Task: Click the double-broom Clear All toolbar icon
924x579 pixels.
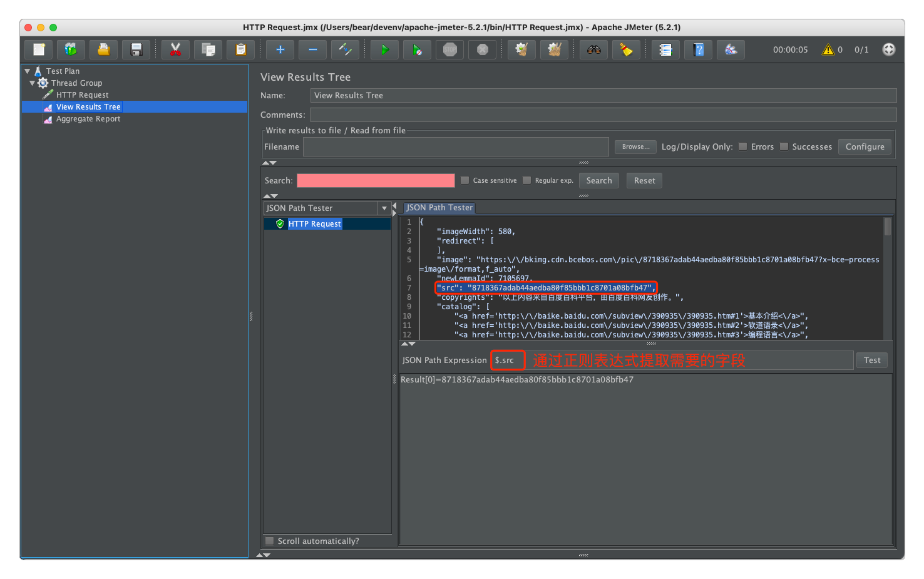Action: [x=555, y=49]
